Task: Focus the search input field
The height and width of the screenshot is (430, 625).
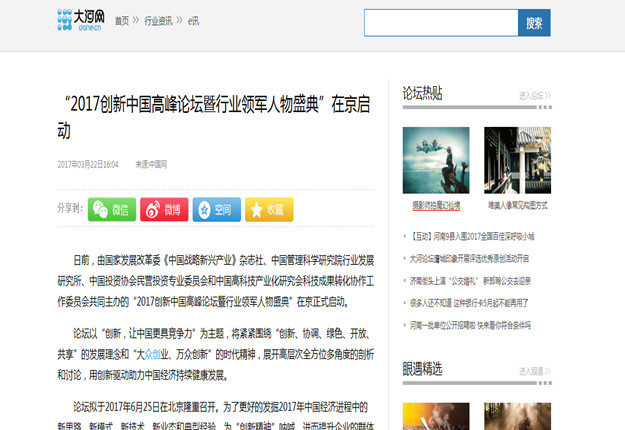Action: [441, 23]
